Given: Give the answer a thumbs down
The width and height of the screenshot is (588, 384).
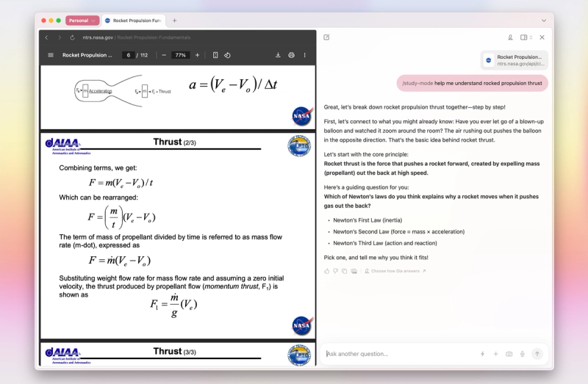Looking at the screenshot, I should 336,271.
